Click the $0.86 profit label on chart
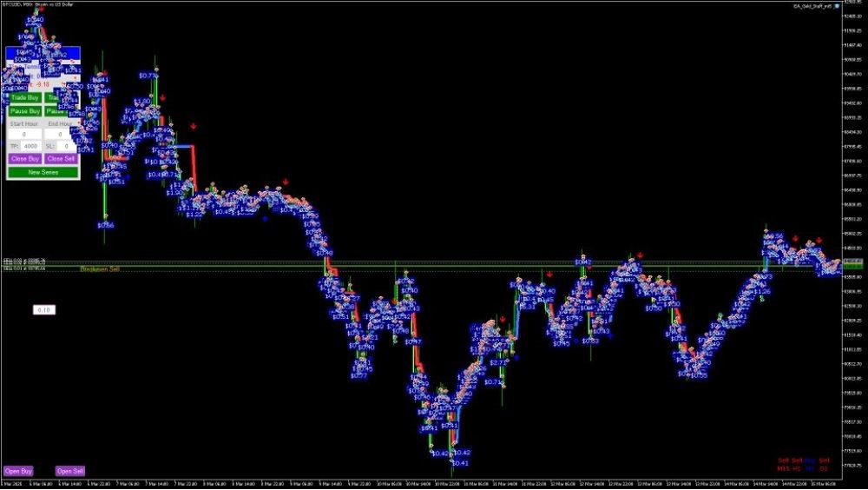 coord(106,225)
